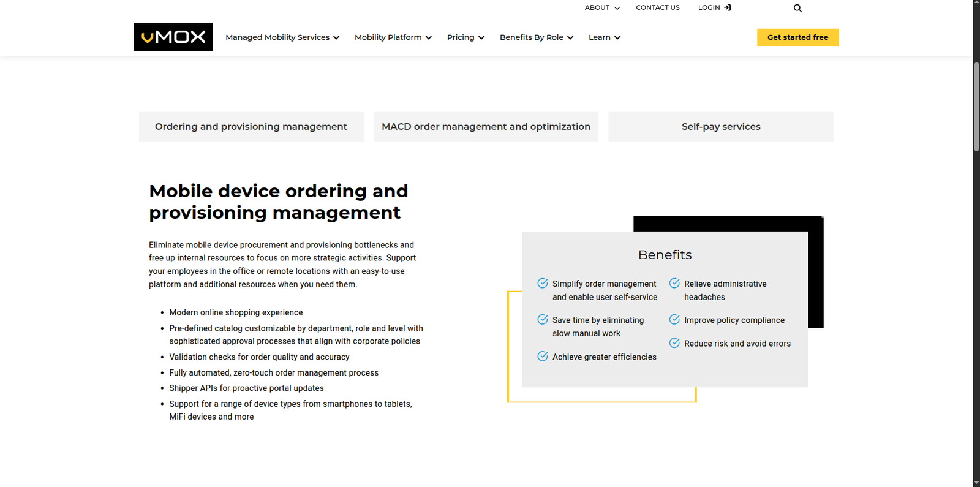Click checkmark icon beside Achieve greater efficiencies

(543, 356)
